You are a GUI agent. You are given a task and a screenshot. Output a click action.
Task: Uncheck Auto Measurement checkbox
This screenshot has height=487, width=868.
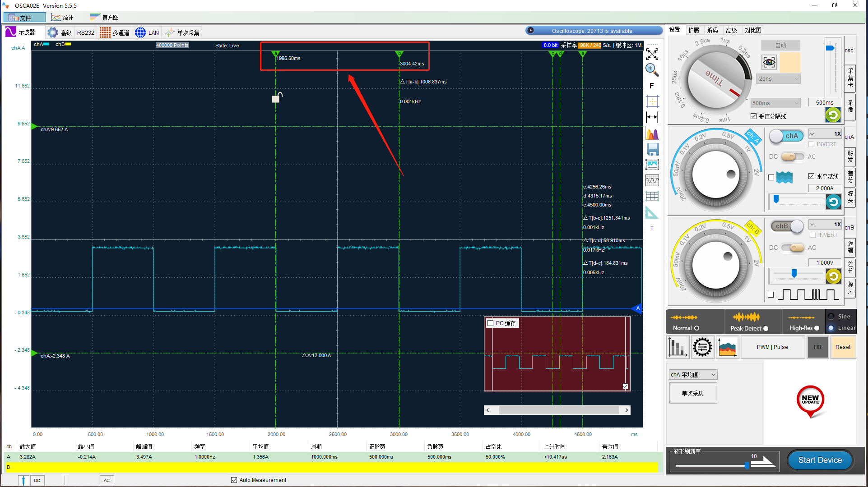[234, 480]
